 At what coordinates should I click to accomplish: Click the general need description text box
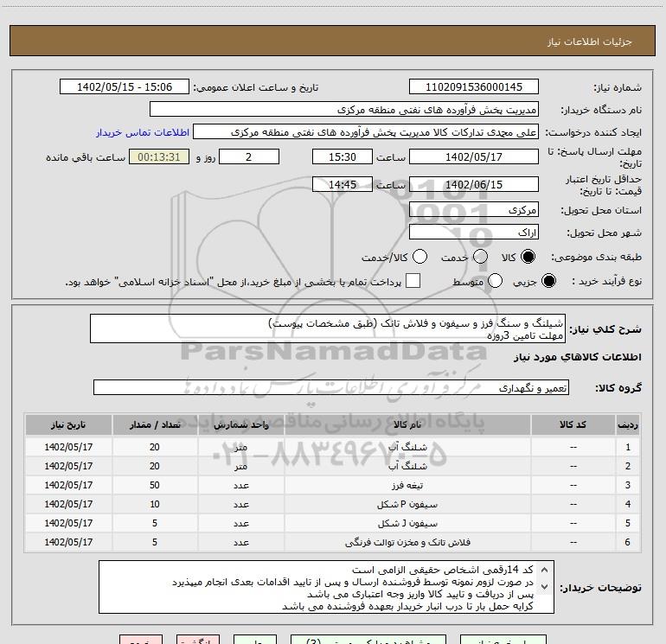328,328
